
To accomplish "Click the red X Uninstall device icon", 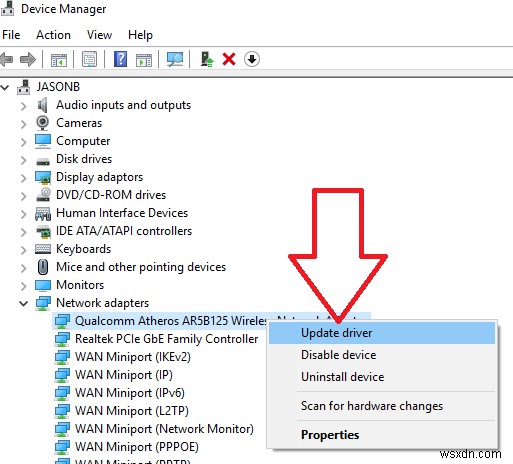I will tap(229, 59).
